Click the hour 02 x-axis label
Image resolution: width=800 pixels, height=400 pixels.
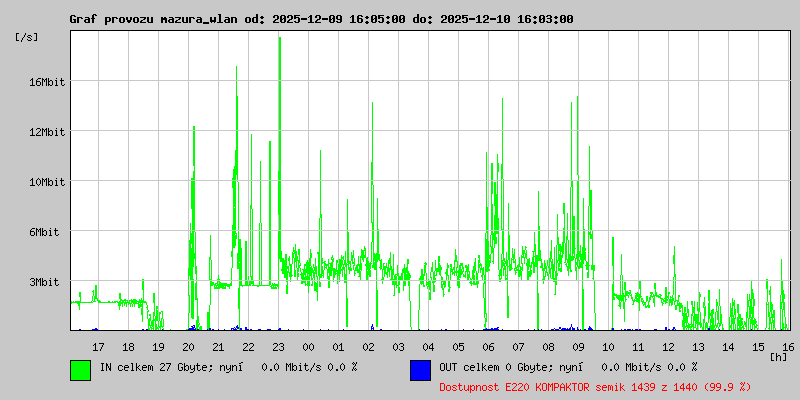click(368, 347)
